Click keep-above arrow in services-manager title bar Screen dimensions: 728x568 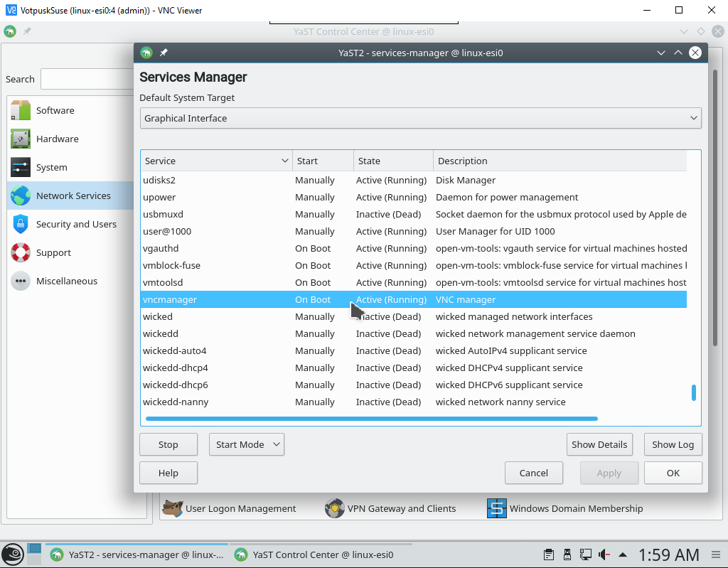click(678, 53)
